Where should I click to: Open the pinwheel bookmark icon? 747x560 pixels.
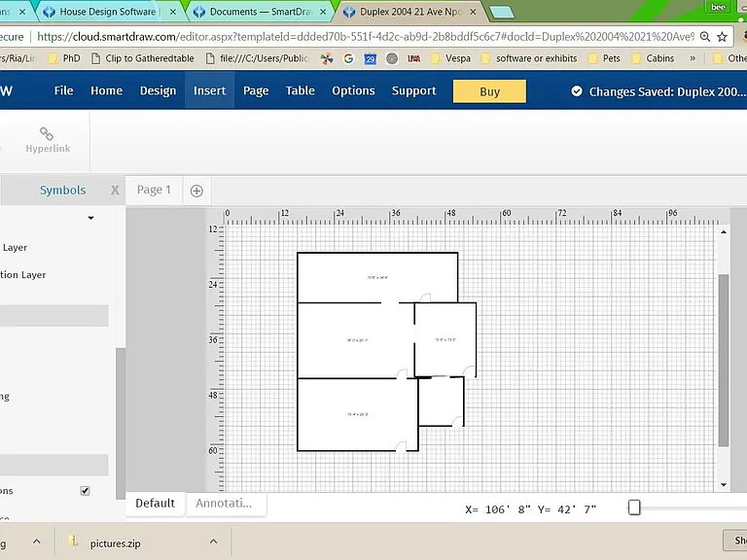click(327, 58)
